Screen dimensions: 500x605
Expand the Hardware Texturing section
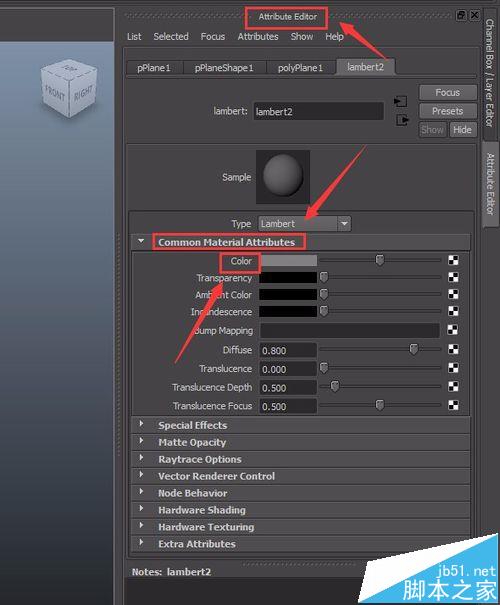click(141, 526)
